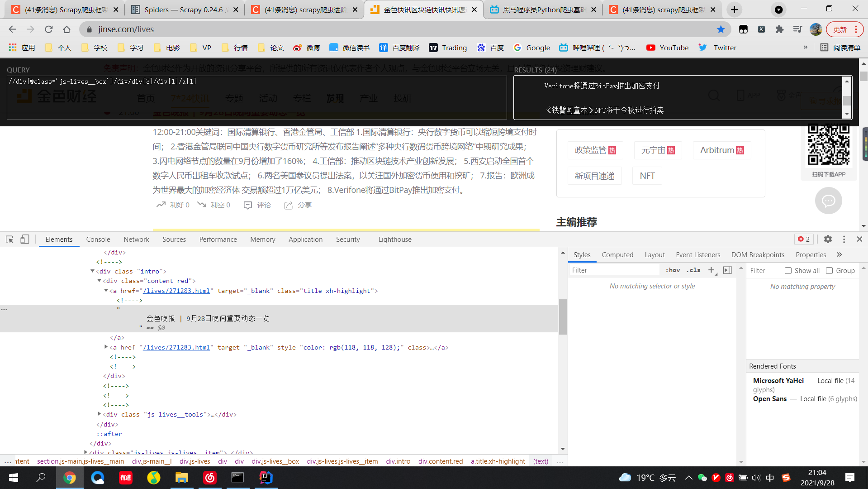Switch to the Network tab

(x=136, y=239)
